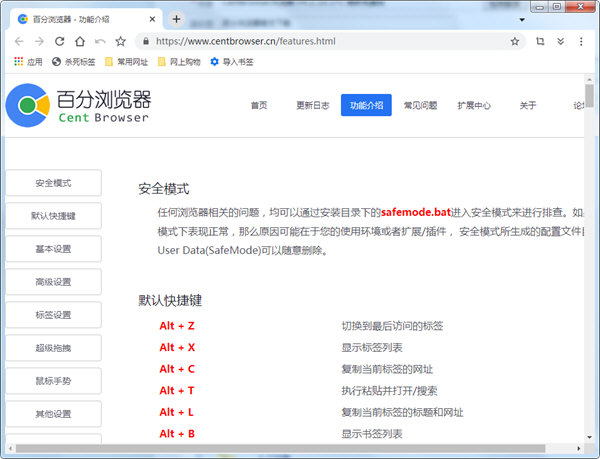
Task: Click 执行粘贴并打开/搜索 description
Action: tap(390, 391)
